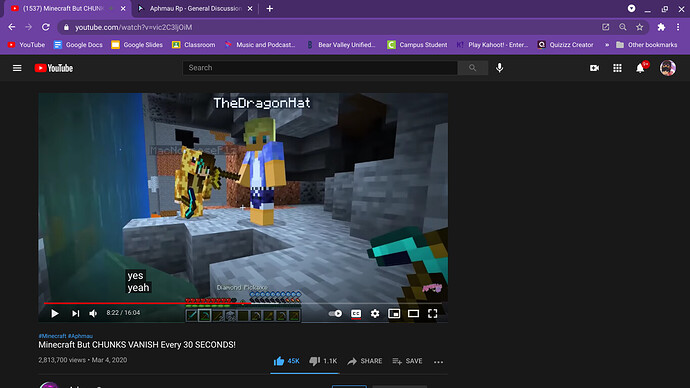Start voice search with microphone icon

coord(499,68)
